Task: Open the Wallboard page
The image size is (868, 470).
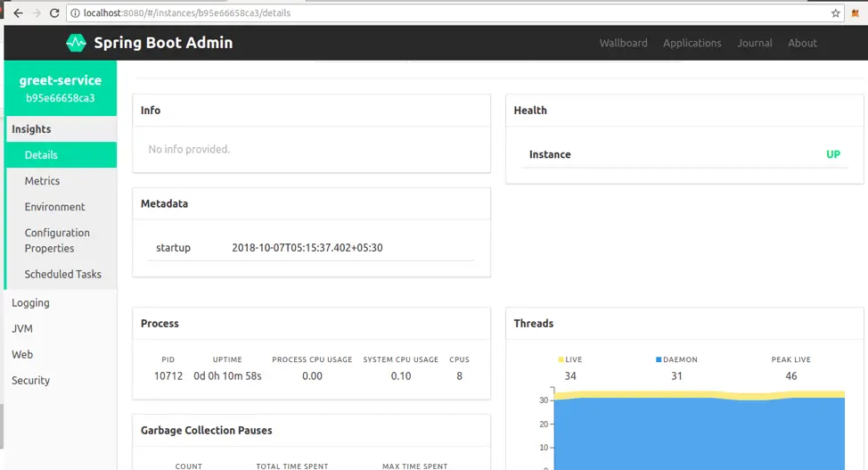Action: (623, 43)
